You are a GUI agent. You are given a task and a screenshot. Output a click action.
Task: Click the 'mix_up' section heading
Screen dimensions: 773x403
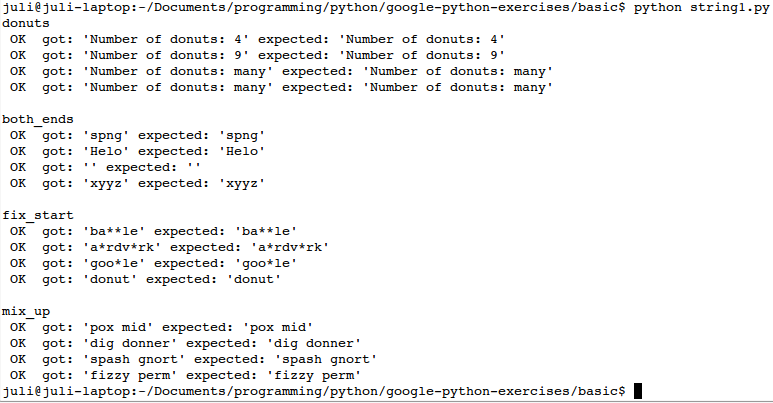pyautogui.click(x=26, y=311)
